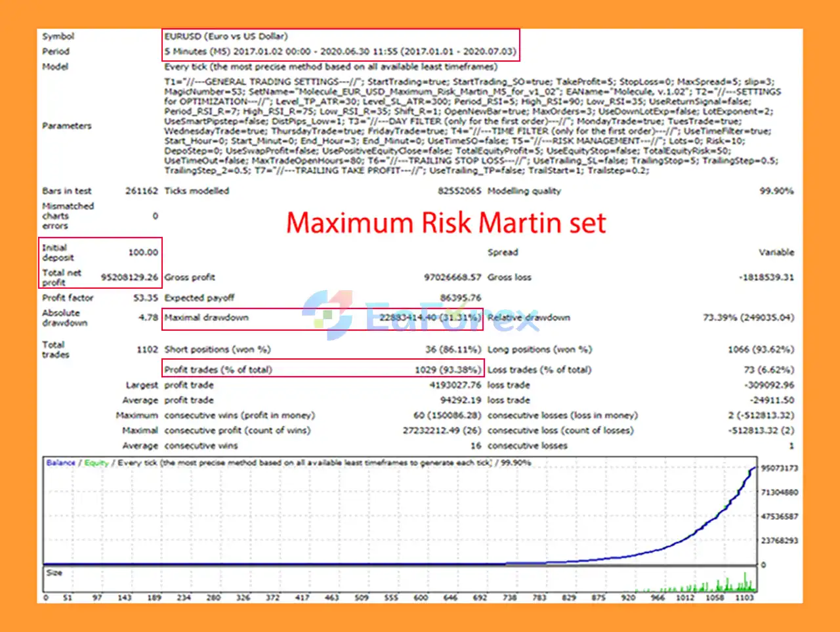Click the 95073173 axis label on chart

(x=779, y=468)
